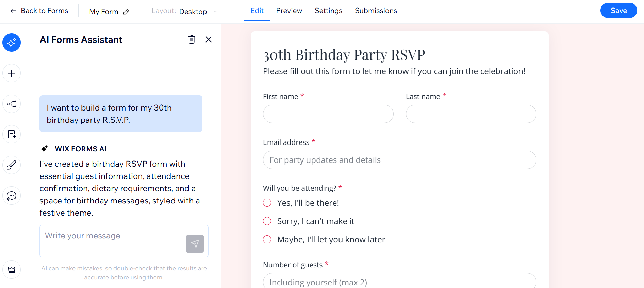Image resolution: width=644 pixels, height=288 pixels.
Task: Click the chat message icon in sidebar
Action: pyautogui.click(x=12, y=196)
